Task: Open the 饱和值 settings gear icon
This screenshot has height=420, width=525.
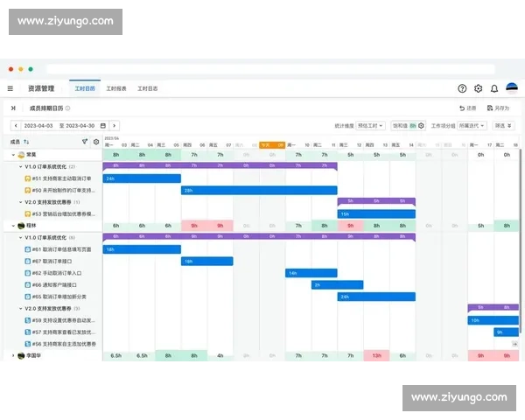Action: 421,126
